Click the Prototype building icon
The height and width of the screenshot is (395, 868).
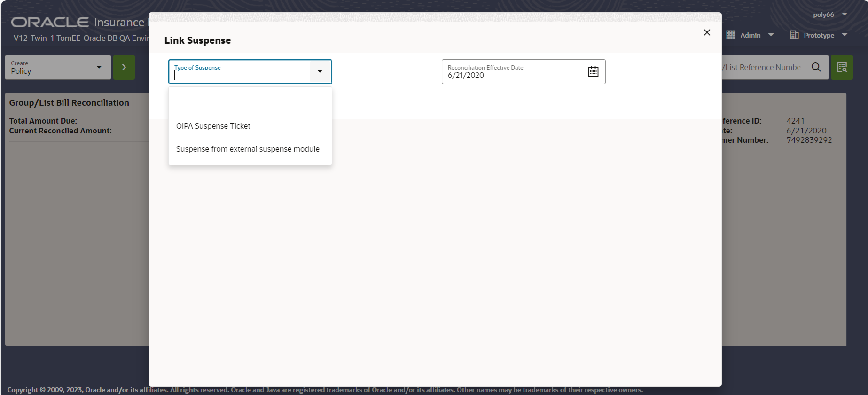pyautogui.click(x=794, y=35)
